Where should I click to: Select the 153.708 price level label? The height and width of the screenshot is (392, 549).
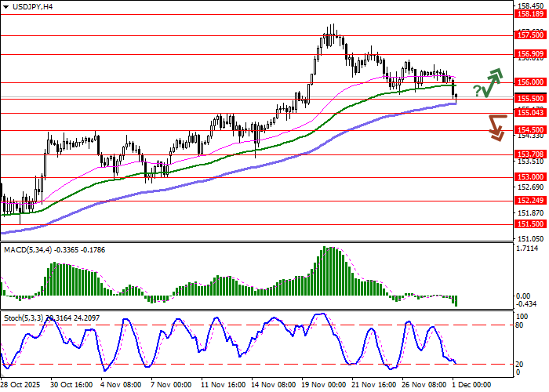pos(529,154)
